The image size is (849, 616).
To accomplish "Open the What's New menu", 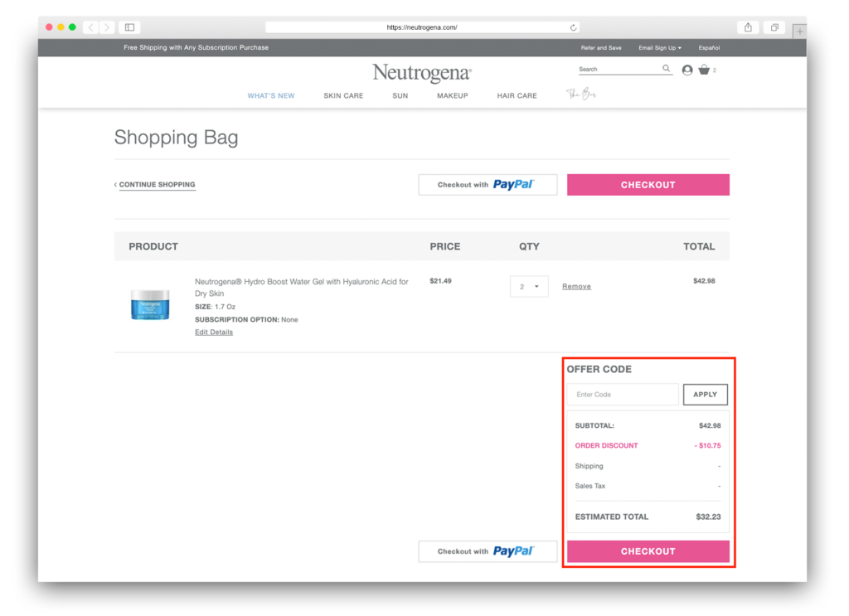I will tap(271, 96).
